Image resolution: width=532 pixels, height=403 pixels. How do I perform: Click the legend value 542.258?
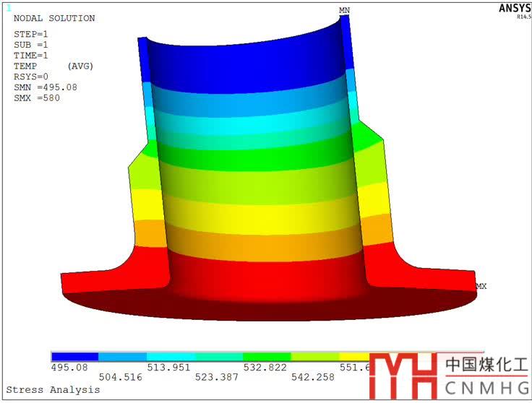pos(313,377)
